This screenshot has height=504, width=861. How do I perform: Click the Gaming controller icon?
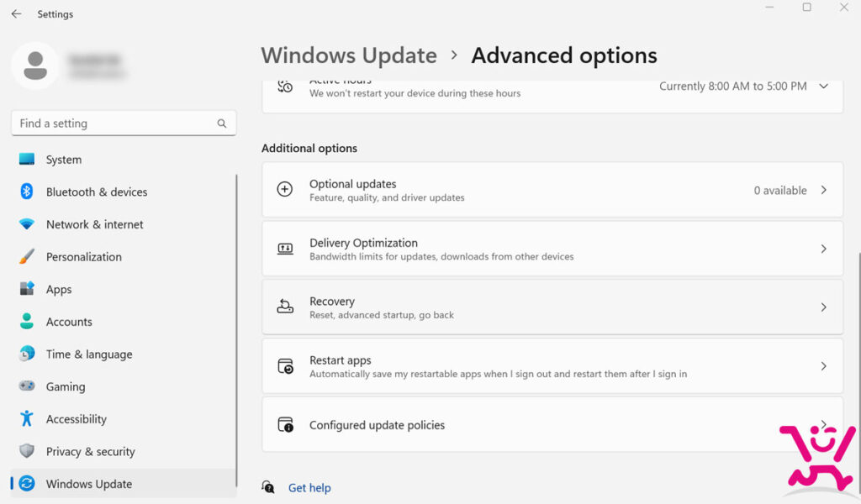pyautogui.click(x=26, y=386)
